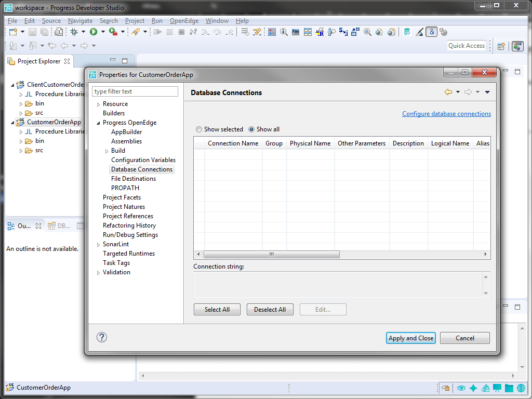Collapse the Progress OpenEdge tree node
Screen dimensions: 532x399
pos(98,123)
